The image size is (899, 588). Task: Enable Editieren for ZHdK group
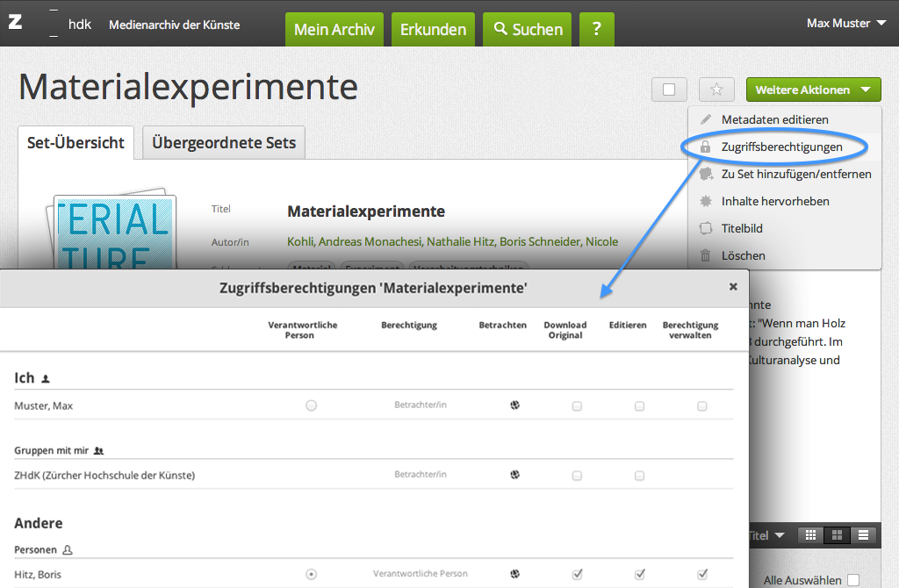pos(639,476)
